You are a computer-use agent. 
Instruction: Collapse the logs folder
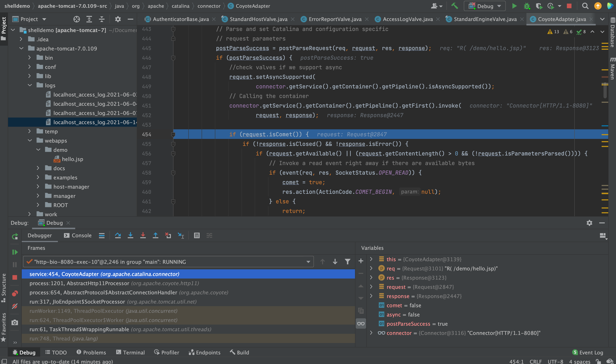click(x=30, y=85)
